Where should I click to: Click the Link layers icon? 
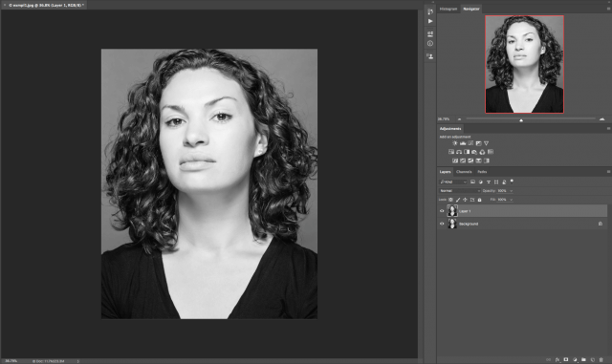(548, 360)
